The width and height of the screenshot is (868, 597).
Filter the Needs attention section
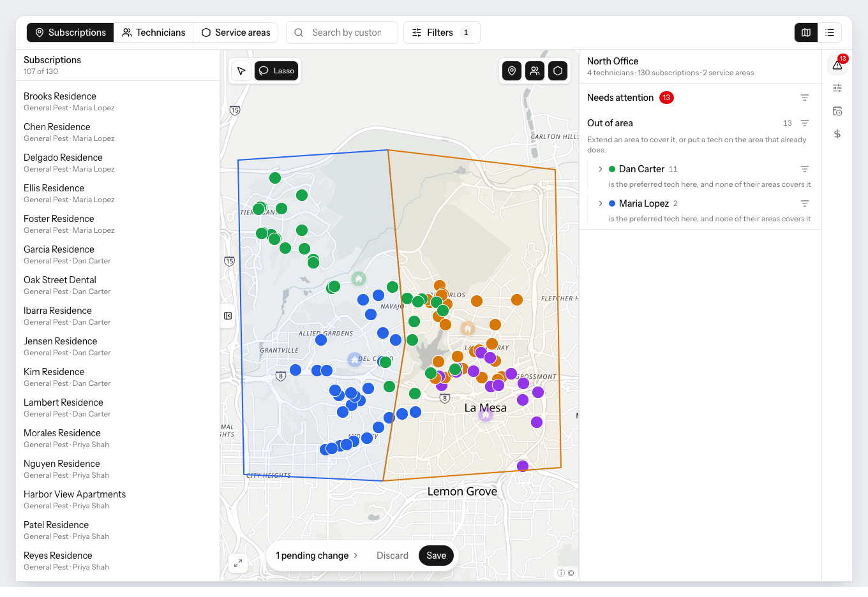click(x=805, y=98)
